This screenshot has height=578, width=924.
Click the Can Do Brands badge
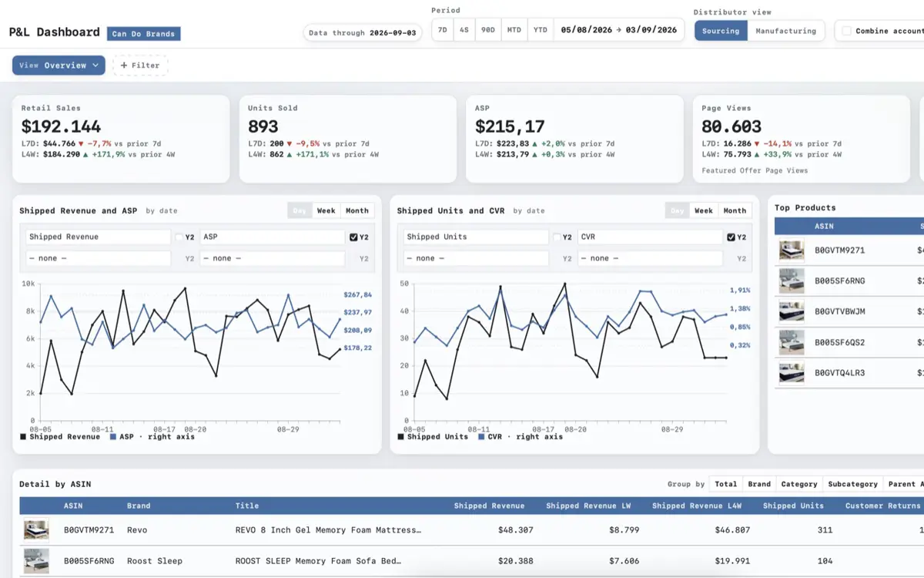144,34
